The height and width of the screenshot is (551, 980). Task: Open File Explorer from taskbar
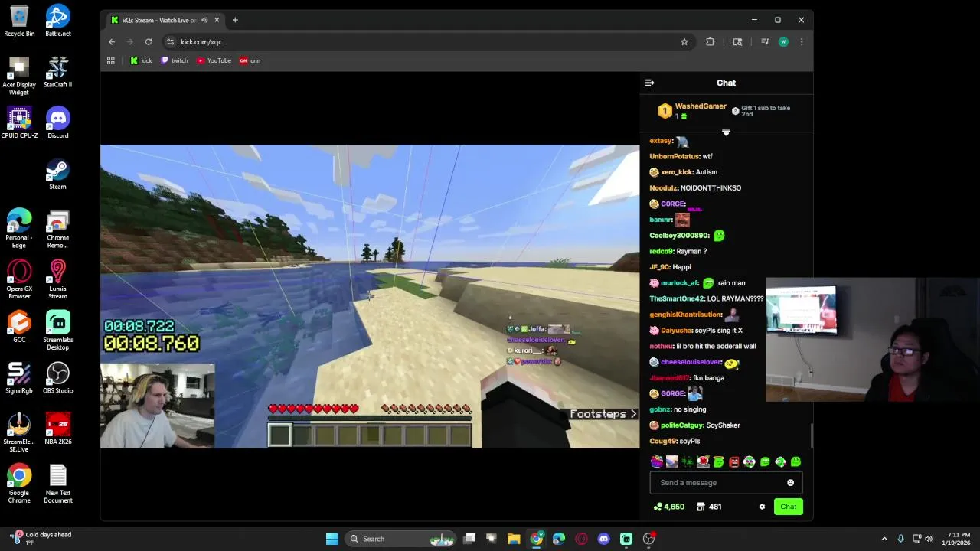click(x=514, y=539)
